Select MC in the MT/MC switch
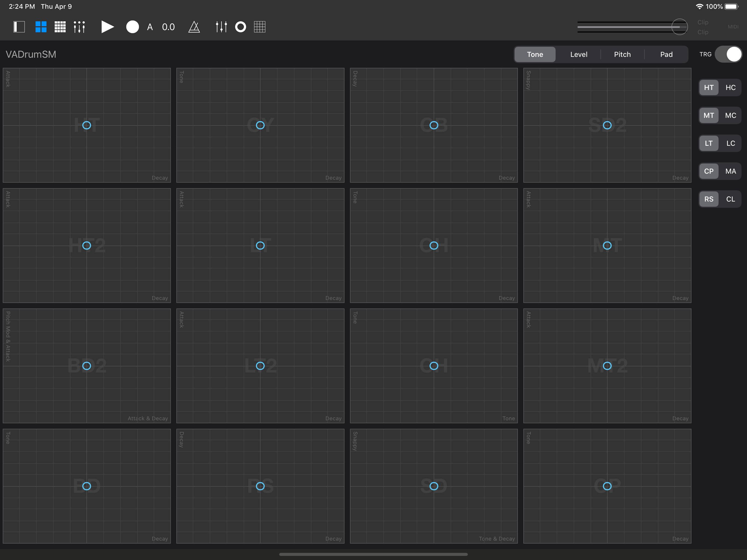The image size is (747, 560). (x=730, y=115)
